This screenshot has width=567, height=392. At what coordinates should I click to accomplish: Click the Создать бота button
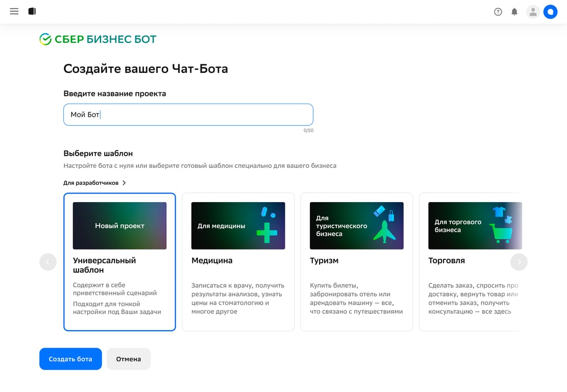tap(70, 359)
